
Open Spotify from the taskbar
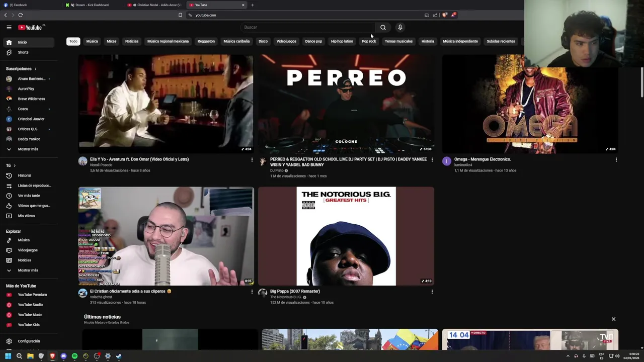click(74, 356)
